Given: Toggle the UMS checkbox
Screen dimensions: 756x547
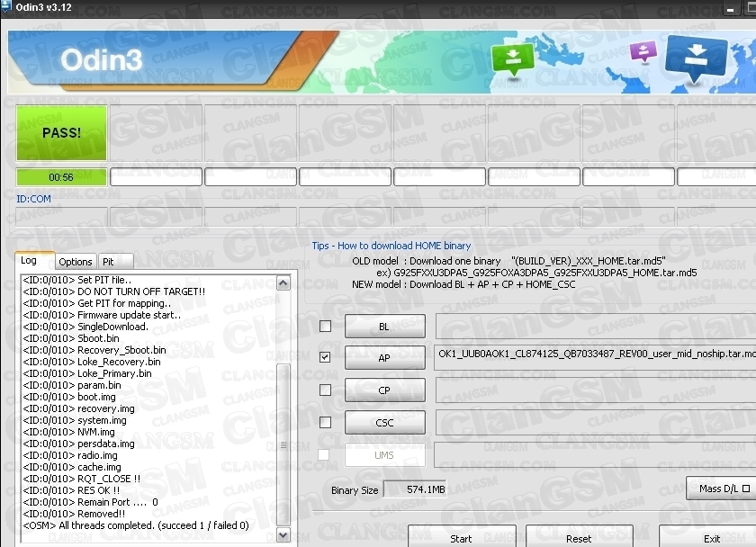Looking at the screenshot, I should click(x=324, y=454).
